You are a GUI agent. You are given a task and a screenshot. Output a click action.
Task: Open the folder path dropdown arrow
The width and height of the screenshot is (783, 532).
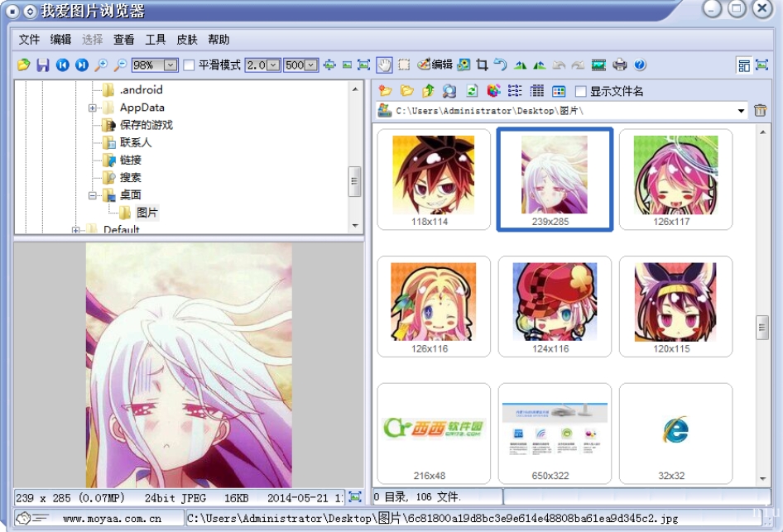click(741, 111)
